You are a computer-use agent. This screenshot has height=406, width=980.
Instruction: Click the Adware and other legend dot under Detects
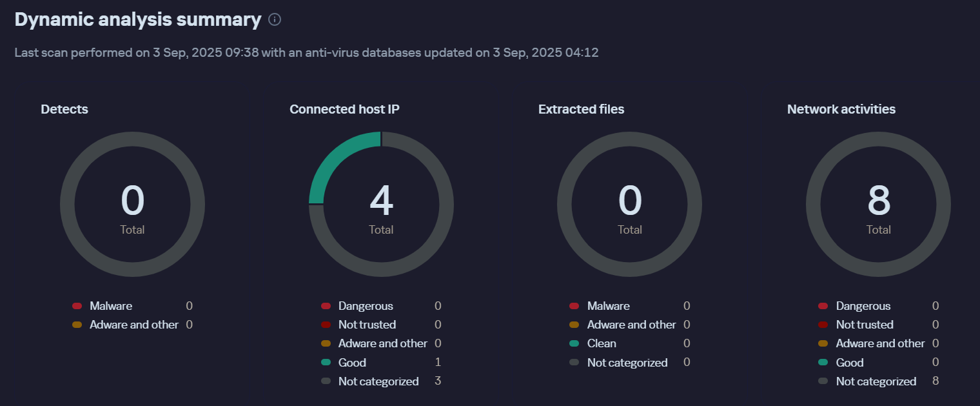(77, 325)
